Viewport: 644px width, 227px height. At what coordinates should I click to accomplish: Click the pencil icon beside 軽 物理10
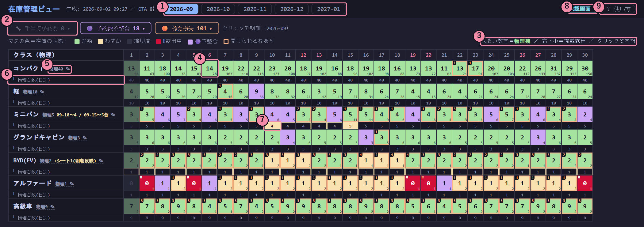click(42, 92)
